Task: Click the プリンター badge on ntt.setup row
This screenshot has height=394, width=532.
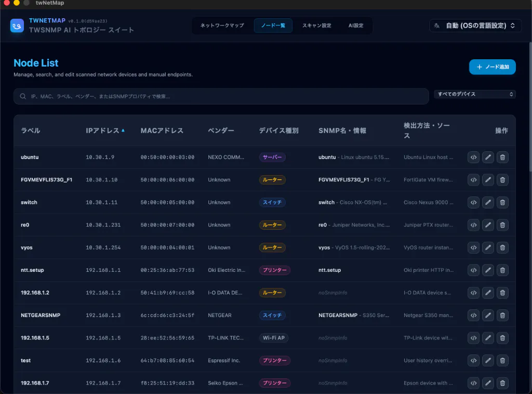Action: [x=275, y=270]
